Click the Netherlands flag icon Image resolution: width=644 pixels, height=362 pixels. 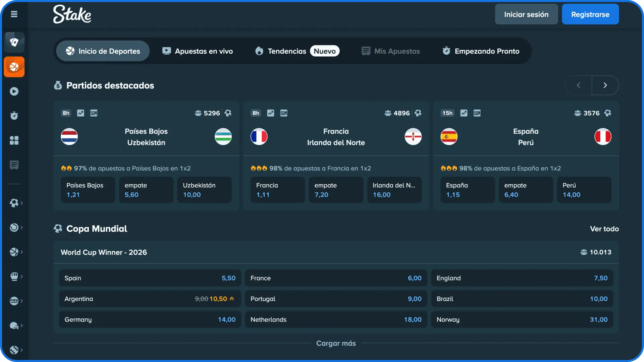[x=69, y=136]
